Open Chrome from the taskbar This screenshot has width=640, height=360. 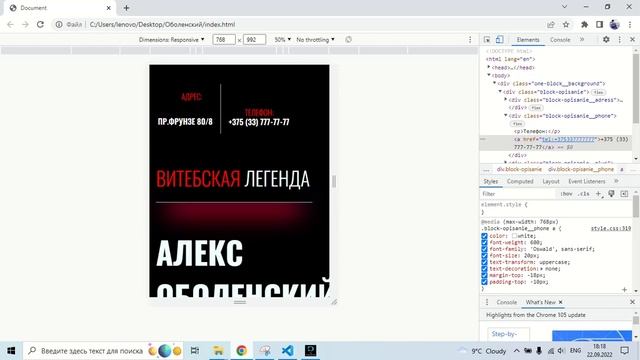(x=241, y=351)
